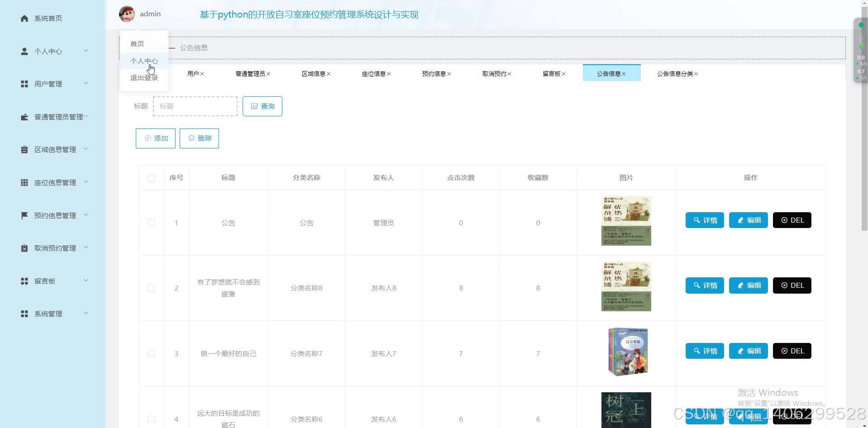Viewport: 868px width, 428px height.
Task: Expand the 用户管理 sidebar chevron
Action: [x=86, y=83]
